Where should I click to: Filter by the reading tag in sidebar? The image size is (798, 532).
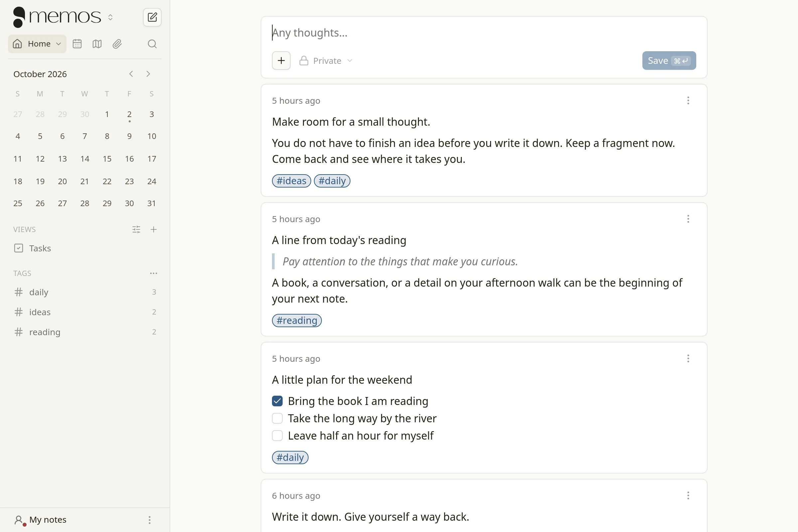pos(85,332)
